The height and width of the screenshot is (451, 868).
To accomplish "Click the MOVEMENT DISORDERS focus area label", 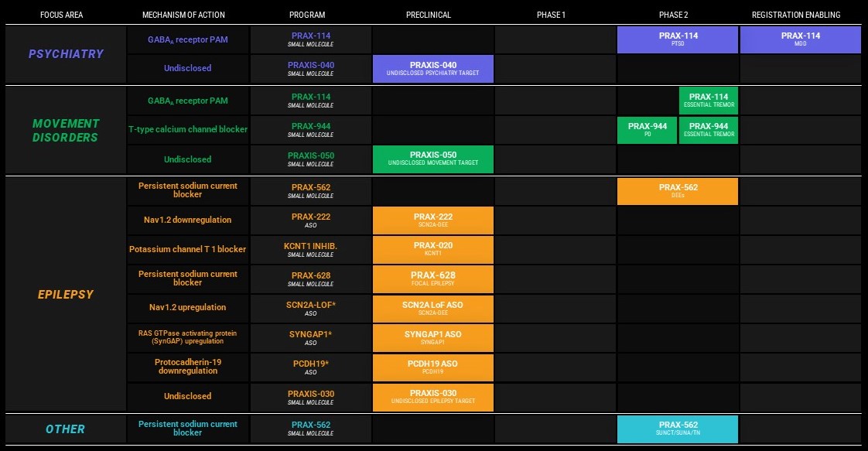I will 66,130.
